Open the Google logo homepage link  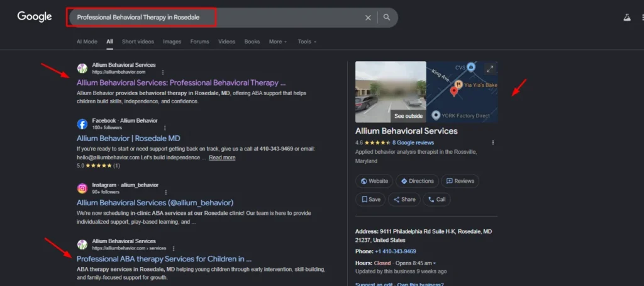click(x=35, y=17)
